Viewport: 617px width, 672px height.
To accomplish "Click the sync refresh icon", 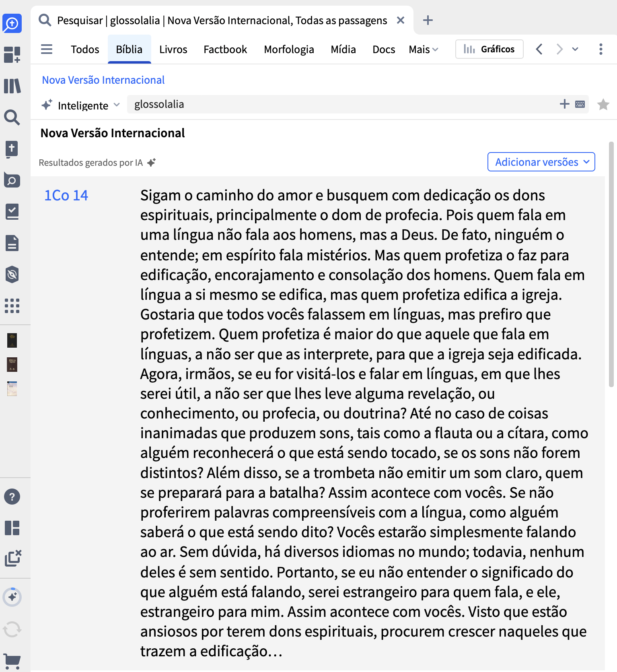I will click(12, 629).
